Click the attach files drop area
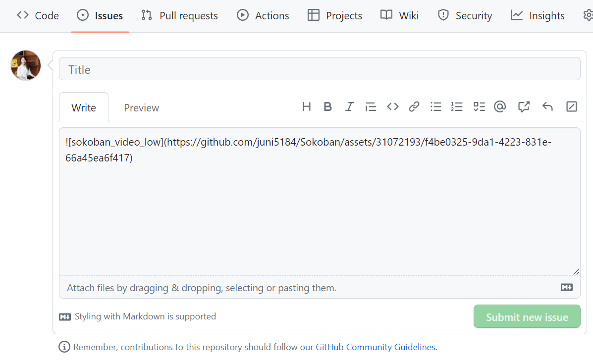 pos(320,287)
